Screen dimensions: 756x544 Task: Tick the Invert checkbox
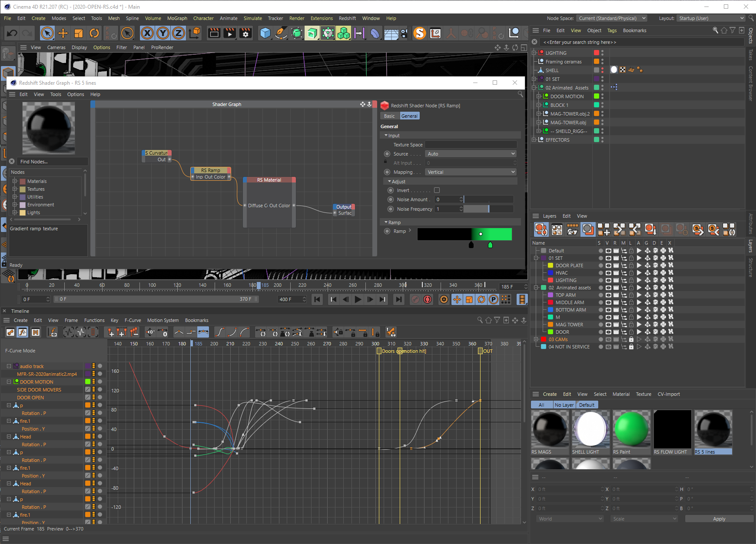[437, 190]
